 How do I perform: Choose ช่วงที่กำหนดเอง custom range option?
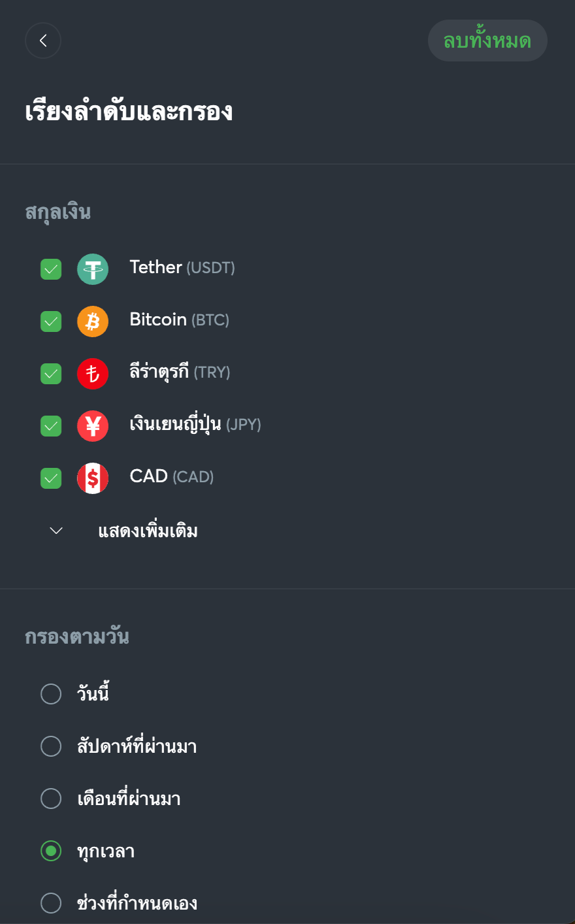[x=51, y=902]
